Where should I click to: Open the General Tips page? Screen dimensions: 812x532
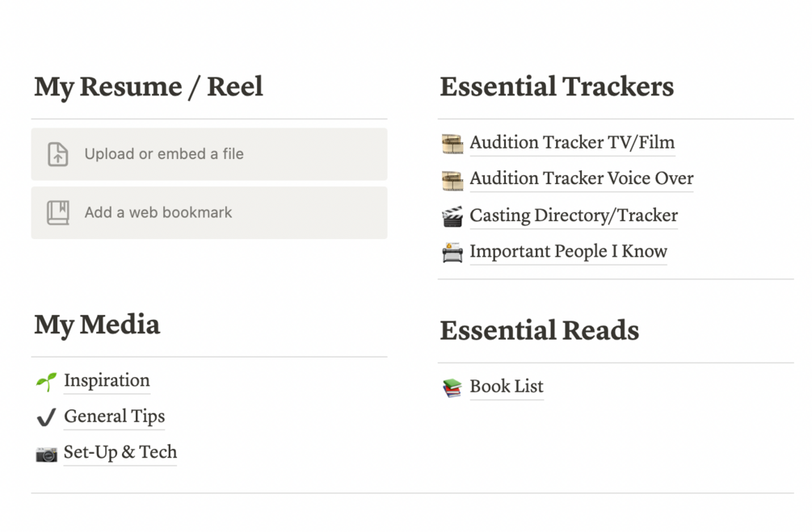pyautogui.click(x=114, y=417)
